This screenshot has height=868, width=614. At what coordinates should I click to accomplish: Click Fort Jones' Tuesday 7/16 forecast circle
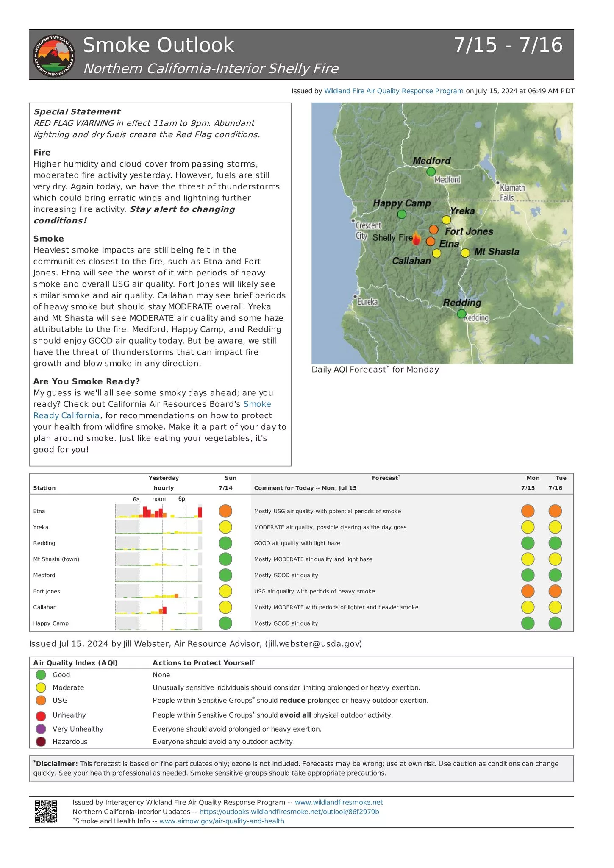pos(555,591)
